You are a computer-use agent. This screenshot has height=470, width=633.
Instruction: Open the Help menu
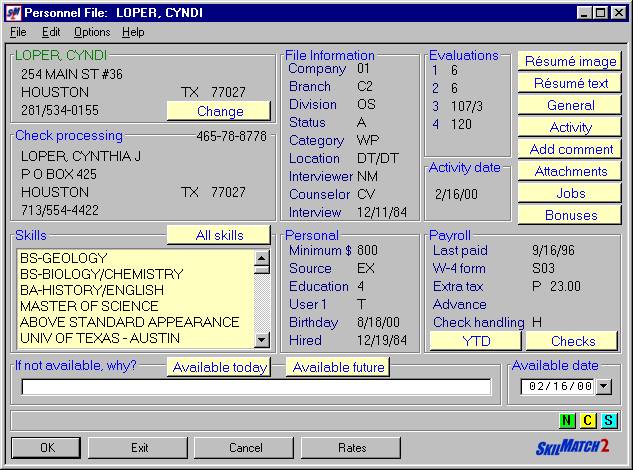[x=133, y=32]
